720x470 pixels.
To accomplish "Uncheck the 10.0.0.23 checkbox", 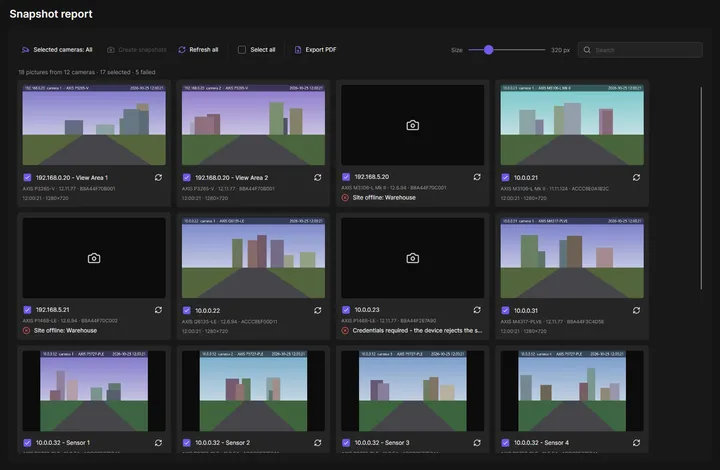I will pos(346,310).
